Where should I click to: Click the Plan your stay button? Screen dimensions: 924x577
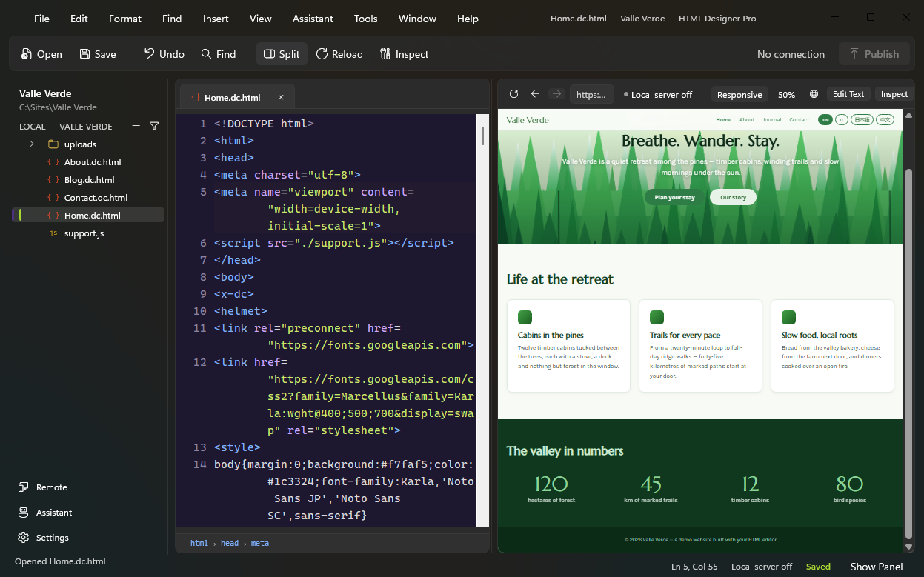[x=674, y=197]
